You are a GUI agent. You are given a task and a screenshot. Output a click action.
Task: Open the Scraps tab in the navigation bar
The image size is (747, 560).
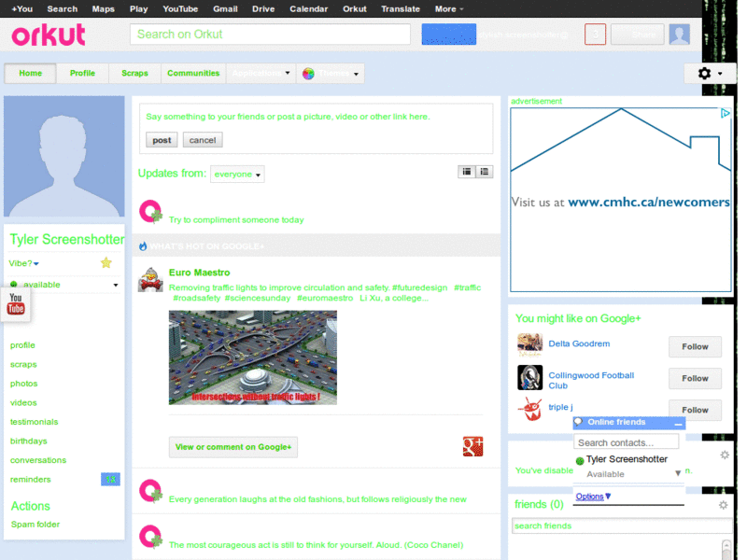coord(134,74)
